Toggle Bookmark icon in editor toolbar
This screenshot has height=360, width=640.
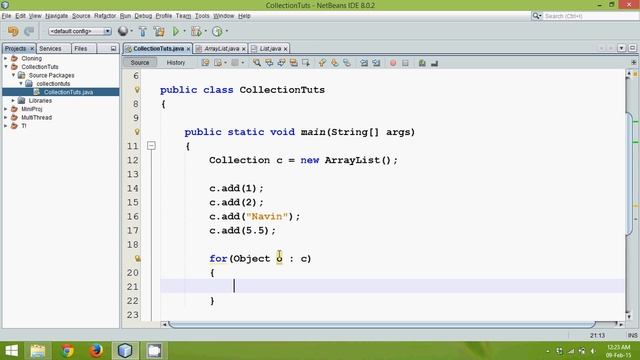347,63
